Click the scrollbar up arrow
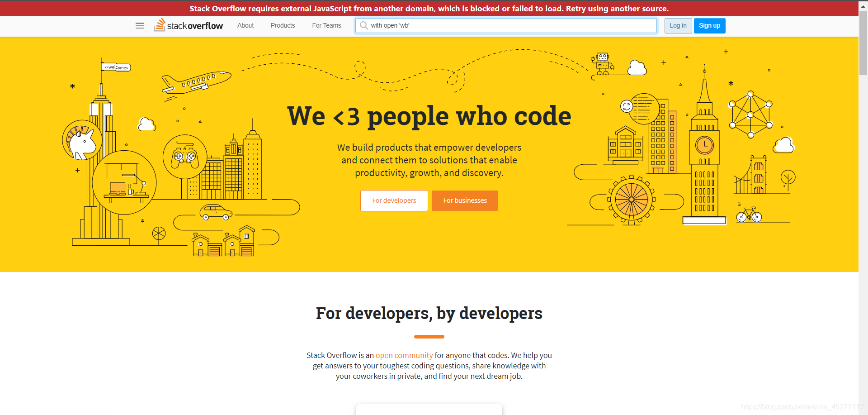This screenshot has width=868, height=415. 863,5
